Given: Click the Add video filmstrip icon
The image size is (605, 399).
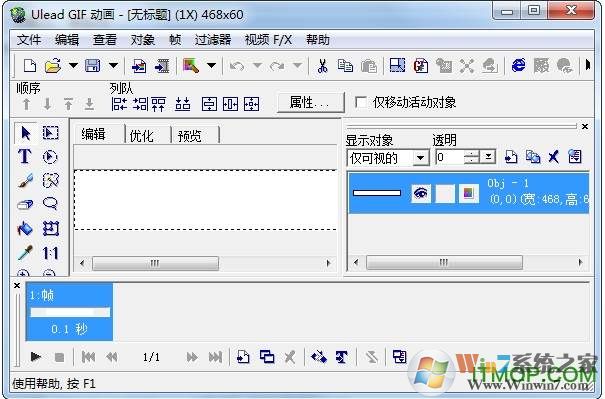Looking at the screenshot, I should tap(162, 66).
